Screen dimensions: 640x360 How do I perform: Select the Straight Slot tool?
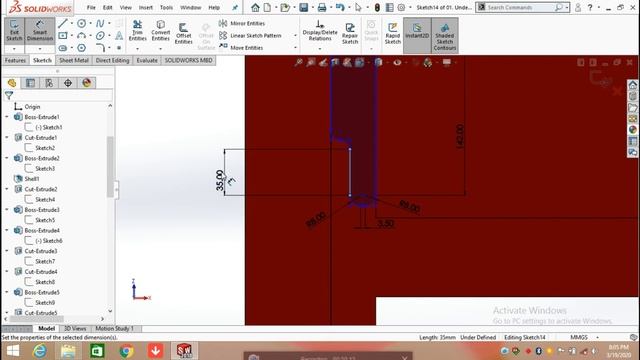(62, 48)
